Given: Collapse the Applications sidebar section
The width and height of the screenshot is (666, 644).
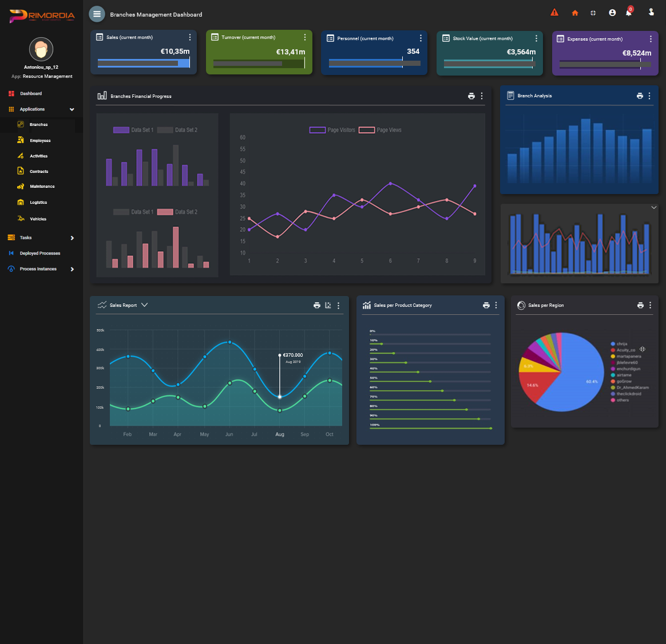Looking at the screenshot, I should 72,109.
